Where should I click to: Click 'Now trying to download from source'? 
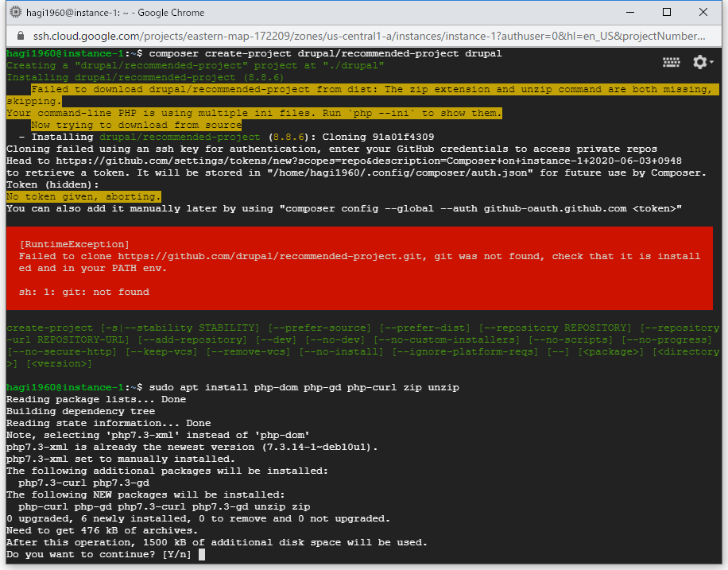point(136,126)
